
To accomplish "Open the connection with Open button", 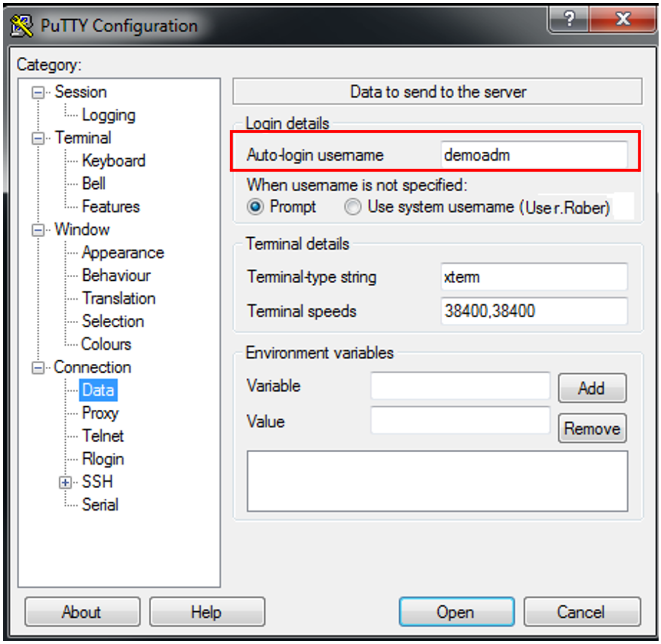I will tap(457, 612).
